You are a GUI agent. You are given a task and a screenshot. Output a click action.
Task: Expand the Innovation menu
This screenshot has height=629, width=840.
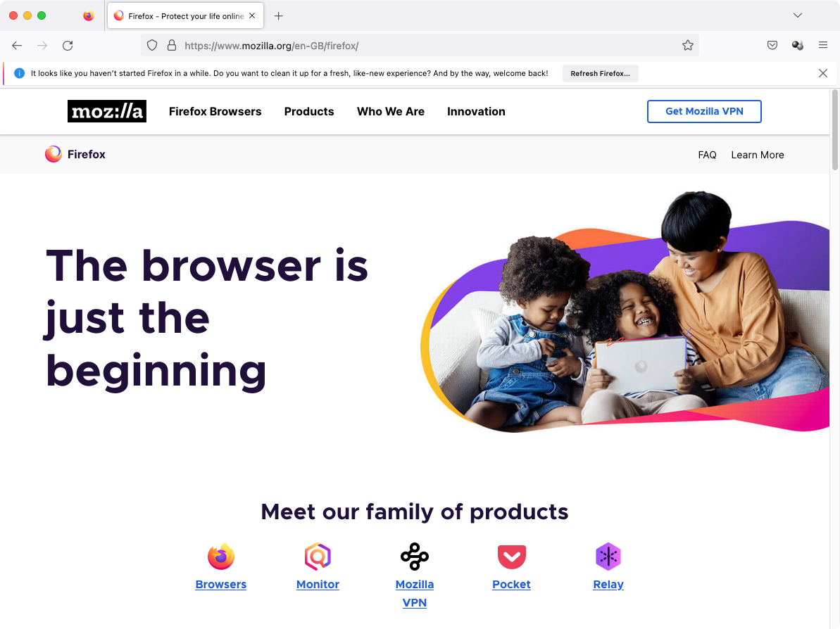coord(476,111)
